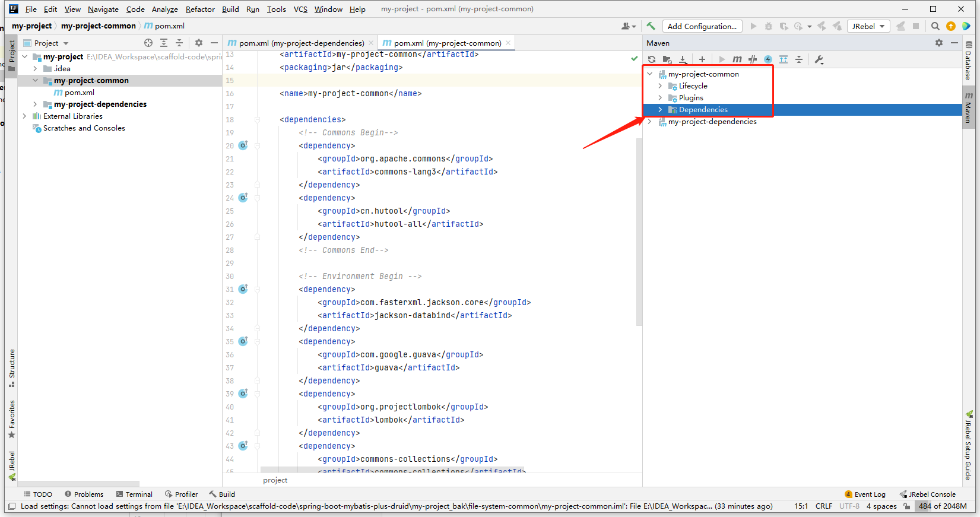The image size is (980, 517).
Task: Open JRebel run configuration dropdown
Action: [x=868, y=26]
